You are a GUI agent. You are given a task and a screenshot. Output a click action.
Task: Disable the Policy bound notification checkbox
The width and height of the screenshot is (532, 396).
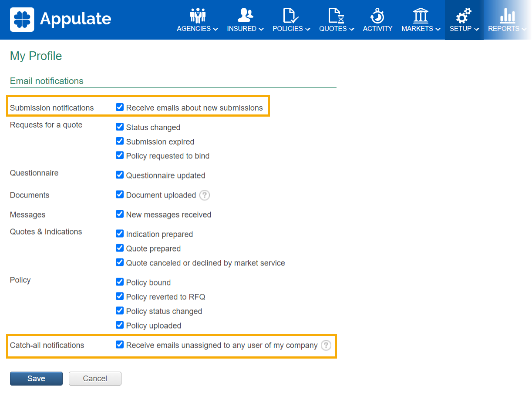(x=120, y=282)
